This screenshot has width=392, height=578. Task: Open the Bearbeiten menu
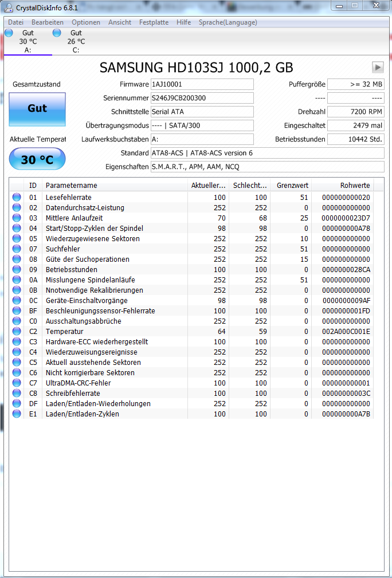(48, 22)
